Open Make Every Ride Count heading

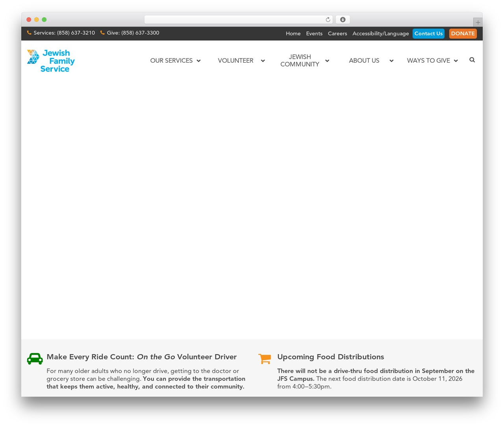[141, 357]
